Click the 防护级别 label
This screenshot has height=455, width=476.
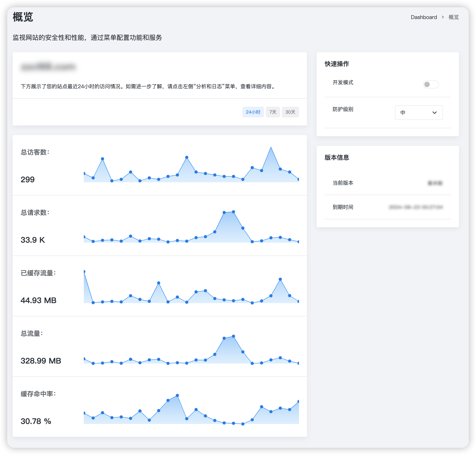pyautogui.click(x=343, y=109)
